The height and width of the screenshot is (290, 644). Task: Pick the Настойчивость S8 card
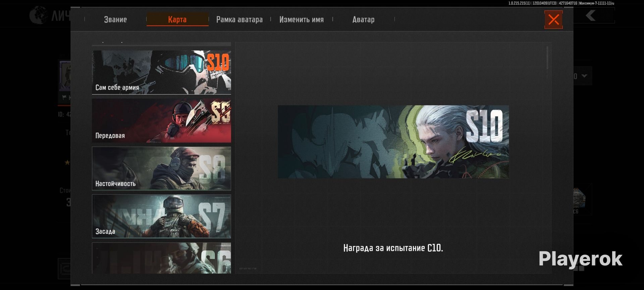[x=161, y=168]
